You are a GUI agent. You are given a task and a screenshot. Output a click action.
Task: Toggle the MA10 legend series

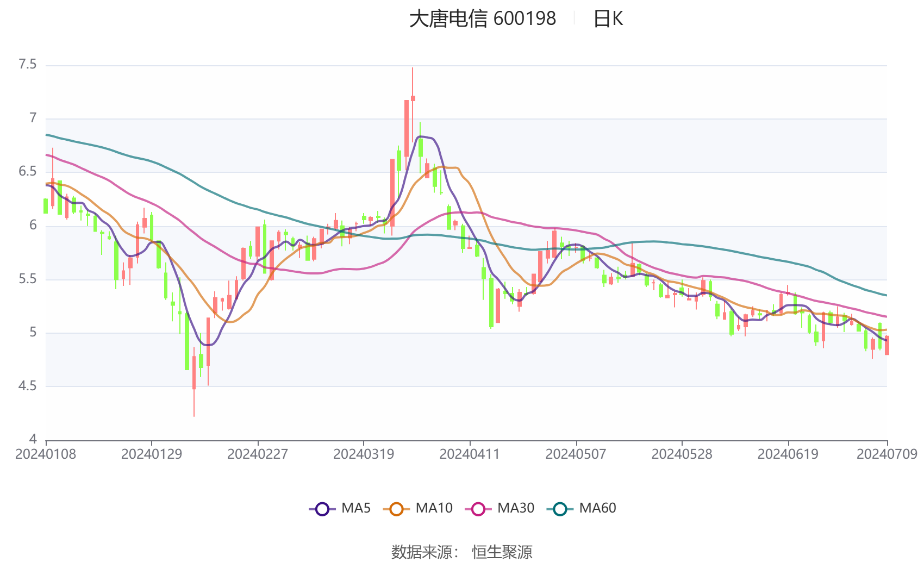pyautogui.click(x=417, y=508)
